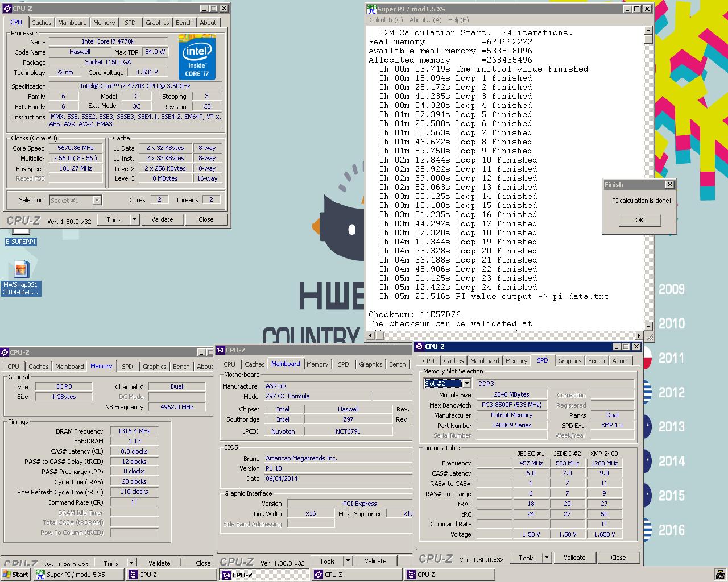
Task: Click the Memory CPU-Z window title icon
Action: (x=5, y=352)
